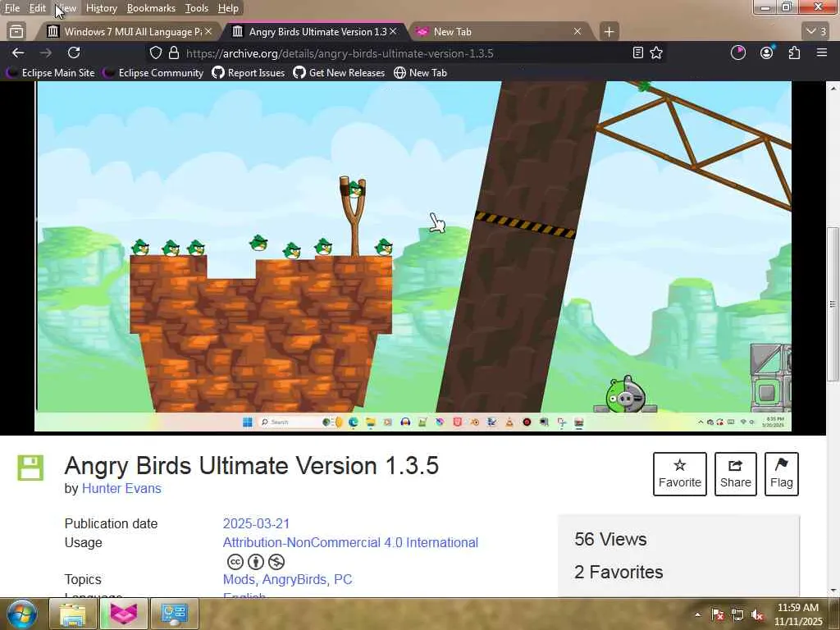The image size is (840, 630).
Task: Click the 2 Favorites statistic text
Action: click(x=619, y=572)
